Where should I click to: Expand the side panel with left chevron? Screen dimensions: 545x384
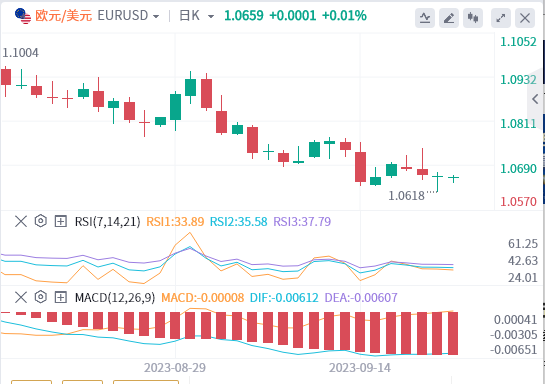(536, 99)
